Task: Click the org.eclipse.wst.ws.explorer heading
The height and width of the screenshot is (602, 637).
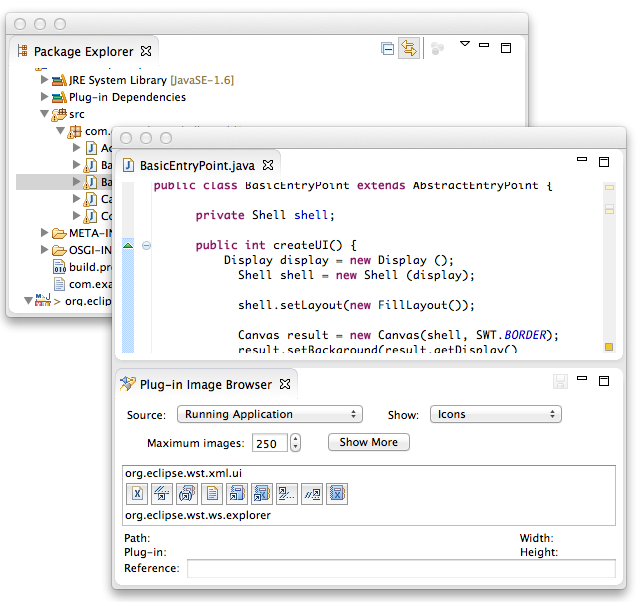Action: click(x=198, y=515)
